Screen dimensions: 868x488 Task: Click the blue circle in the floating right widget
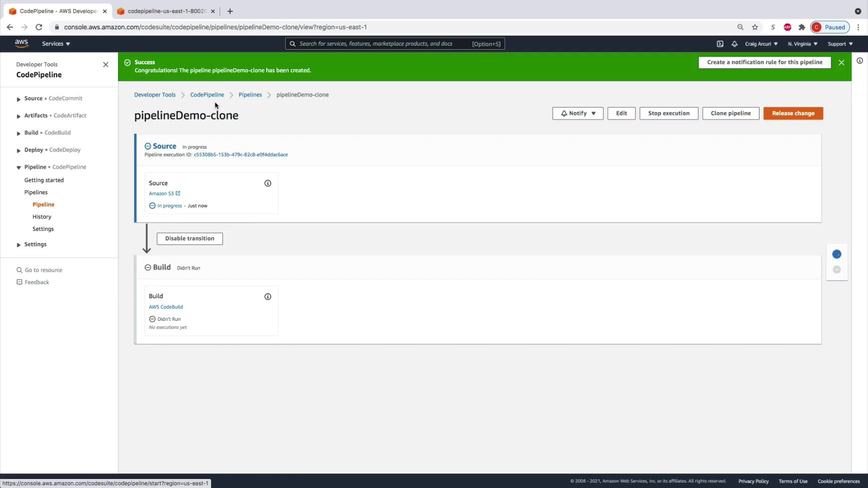pos(837,254)
